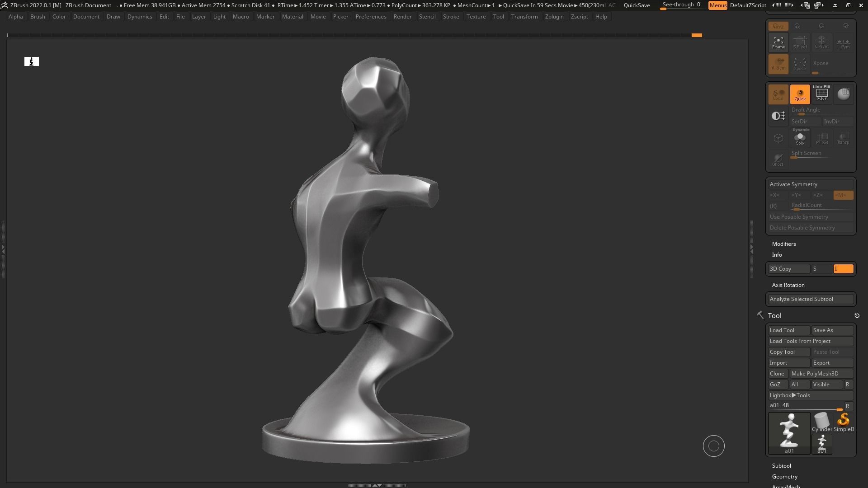Click the Pt Sel point selection icon
The image size is (868, 488).
[x=821, y=137]
